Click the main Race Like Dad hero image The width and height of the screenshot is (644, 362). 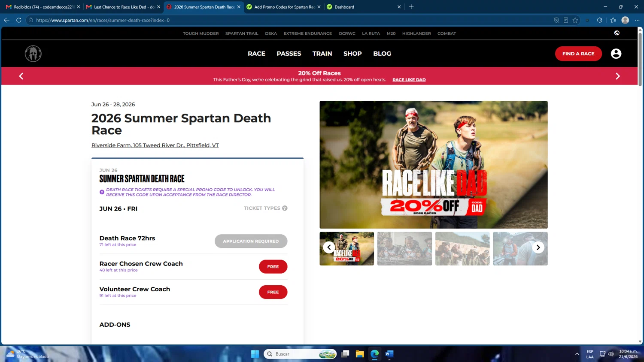434,165
